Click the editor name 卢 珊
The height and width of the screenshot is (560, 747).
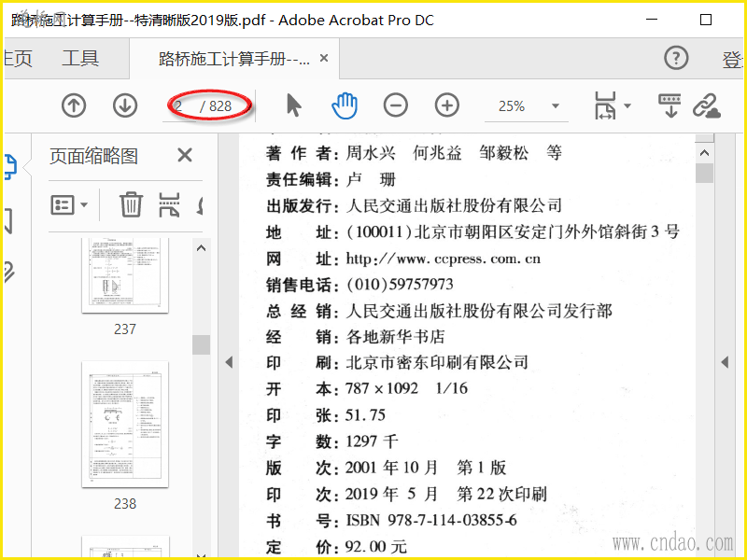click(x=371, y=179)
